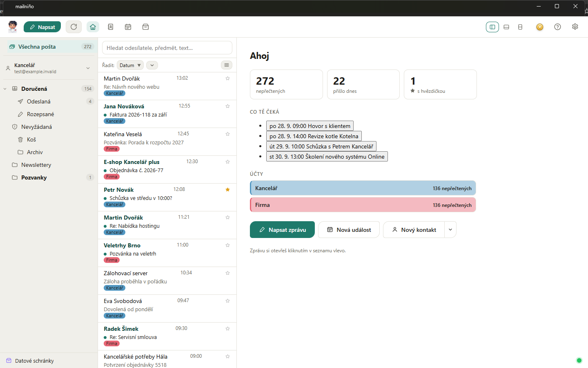Open settings gear icon
Viewport: 588px width, 368px height.
[x=575, y=27]
